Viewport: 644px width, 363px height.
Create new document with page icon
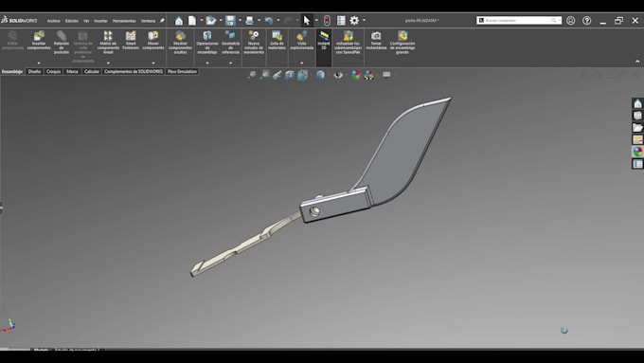click(192, 21)
